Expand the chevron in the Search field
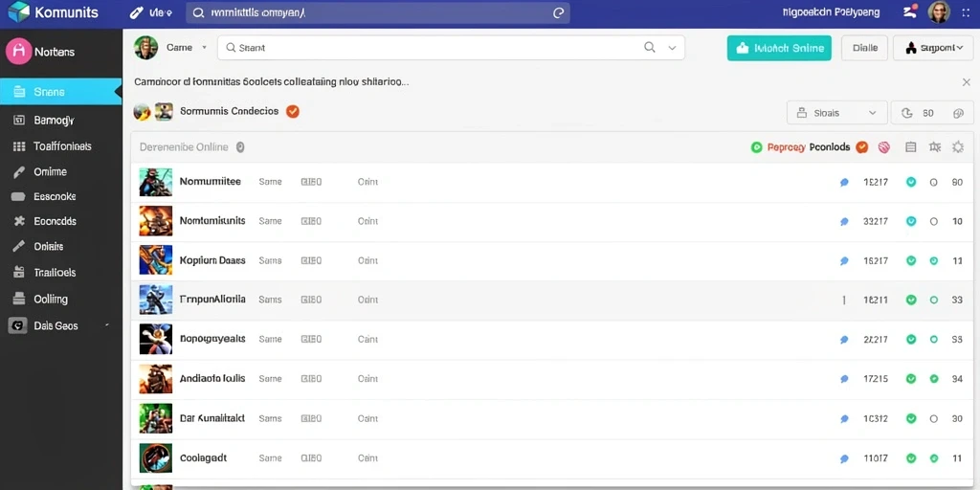This screenshot has width=980, height=490. point(672,48)
